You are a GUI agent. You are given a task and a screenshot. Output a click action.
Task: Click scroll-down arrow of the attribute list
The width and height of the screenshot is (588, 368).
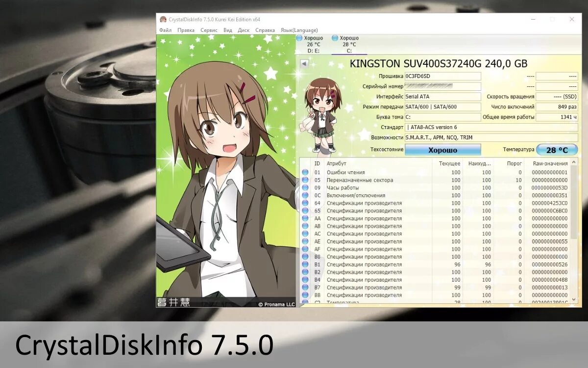(574, 300)
